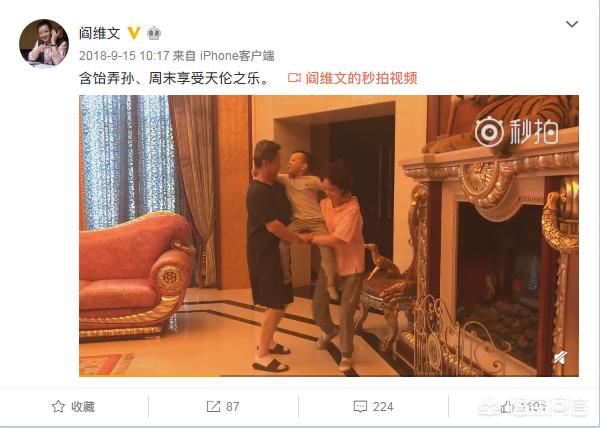The image size is (600, 428).
Task: Toggle the muted speaker icon on the video
Action: tap(561, 358)
